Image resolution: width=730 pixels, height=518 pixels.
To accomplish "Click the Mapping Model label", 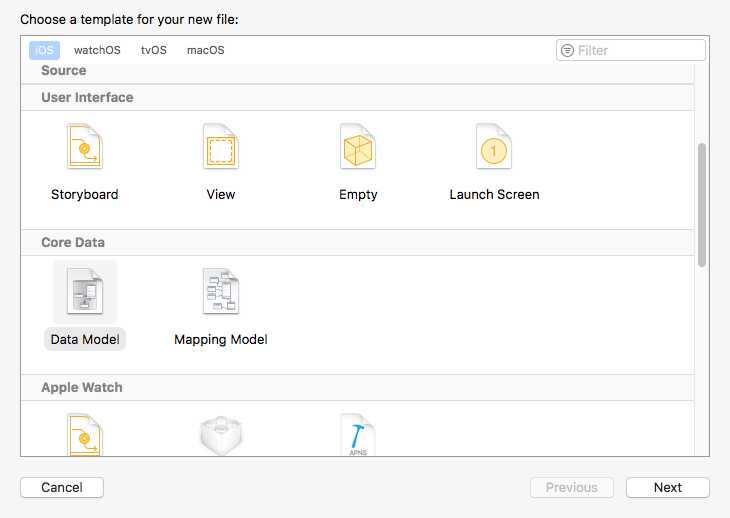I will [221, 339].
